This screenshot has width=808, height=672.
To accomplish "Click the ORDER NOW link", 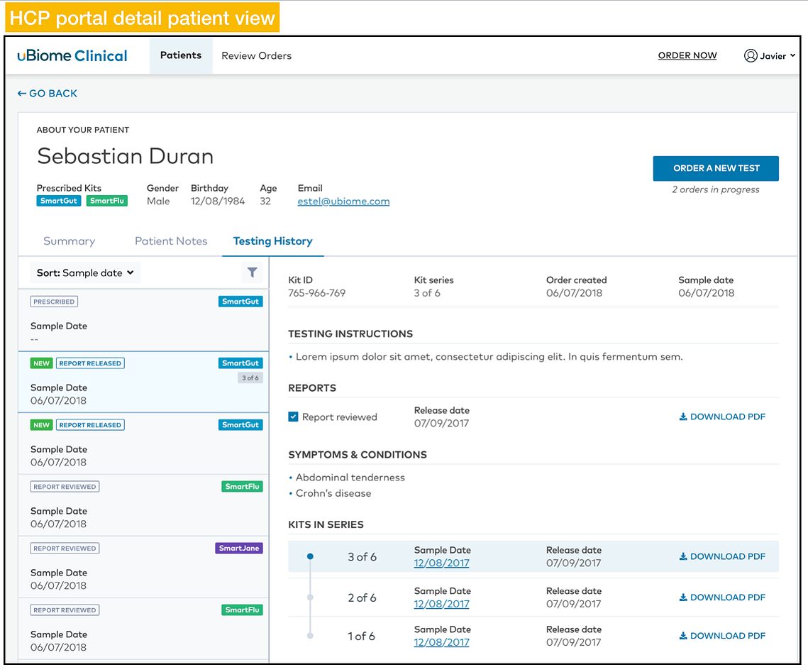I will pyautogui.click(x=687, y=55).
